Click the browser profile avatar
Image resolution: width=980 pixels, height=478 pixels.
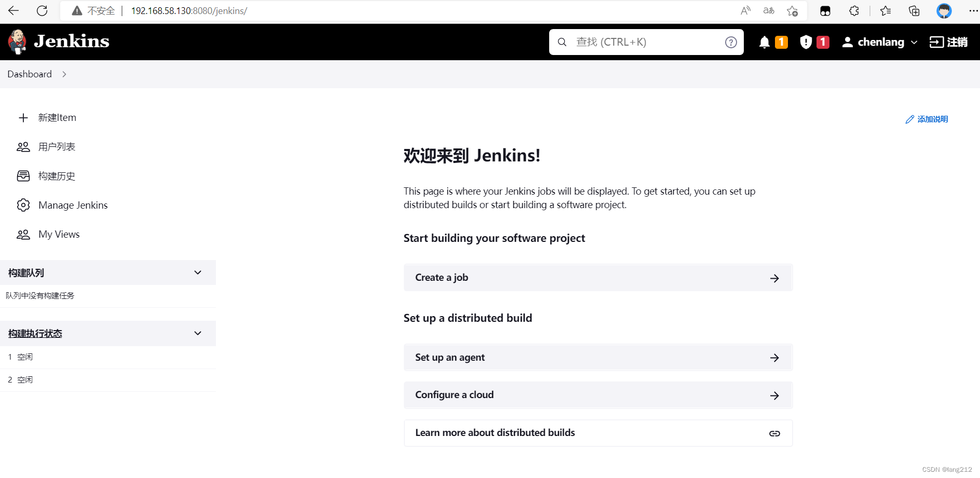point(944,11)
